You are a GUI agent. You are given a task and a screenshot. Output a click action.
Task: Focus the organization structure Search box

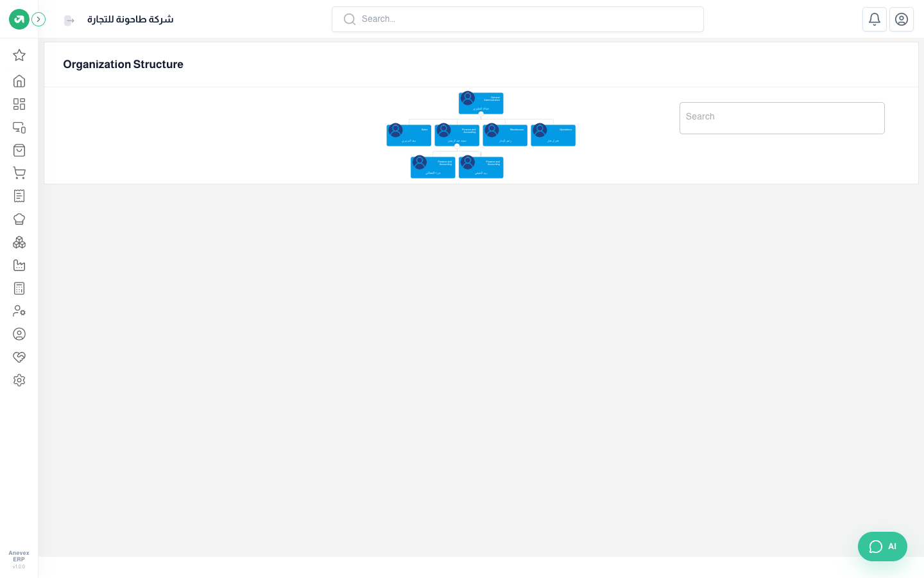[x=782, y=118]
